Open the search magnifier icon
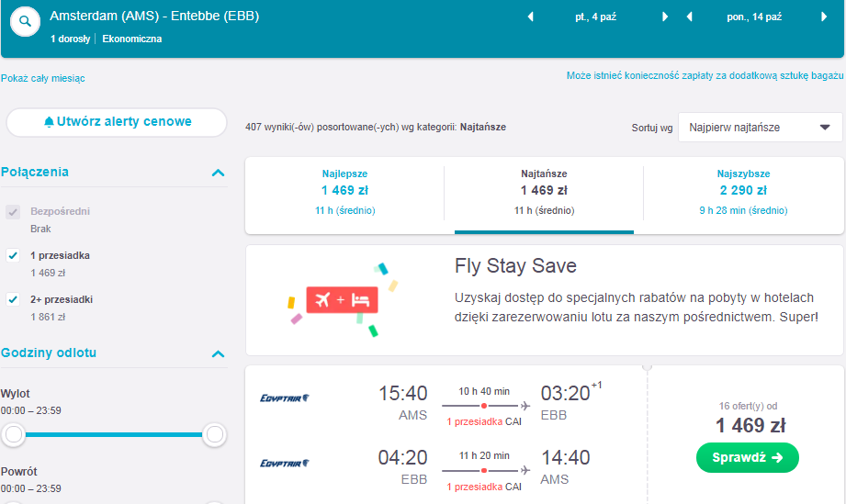The image size is (846, 504). click(x=25, y=21)
